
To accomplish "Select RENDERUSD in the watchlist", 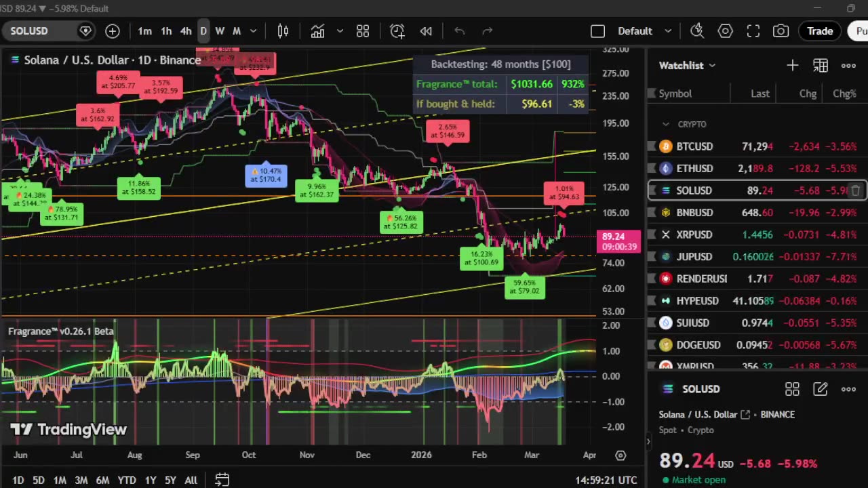I will [757, 279].
